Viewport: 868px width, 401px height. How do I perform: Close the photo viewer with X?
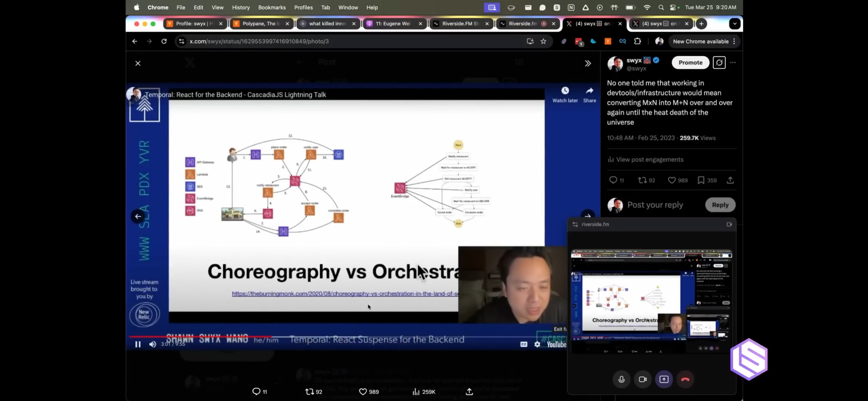click(138, 63)
